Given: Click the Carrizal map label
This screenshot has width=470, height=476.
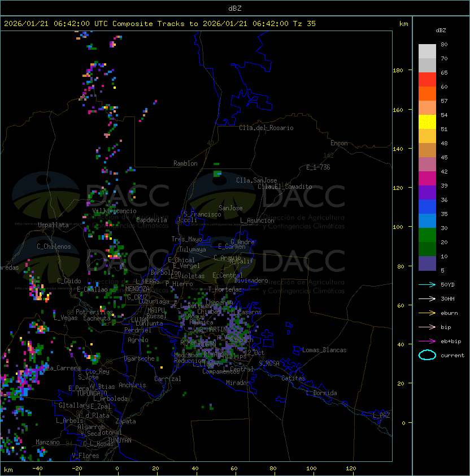Looking at the screenshot, I should click(x=168, y=379).
